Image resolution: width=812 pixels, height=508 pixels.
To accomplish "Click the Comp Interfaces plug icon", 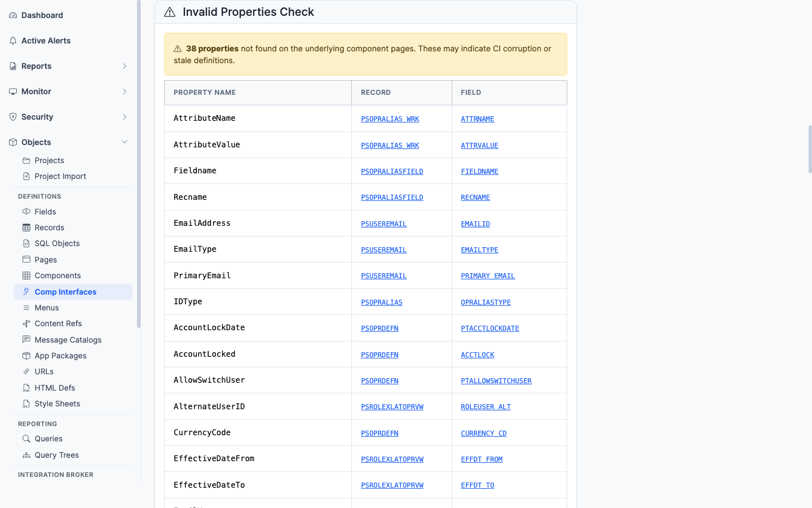I will point(27,292).
